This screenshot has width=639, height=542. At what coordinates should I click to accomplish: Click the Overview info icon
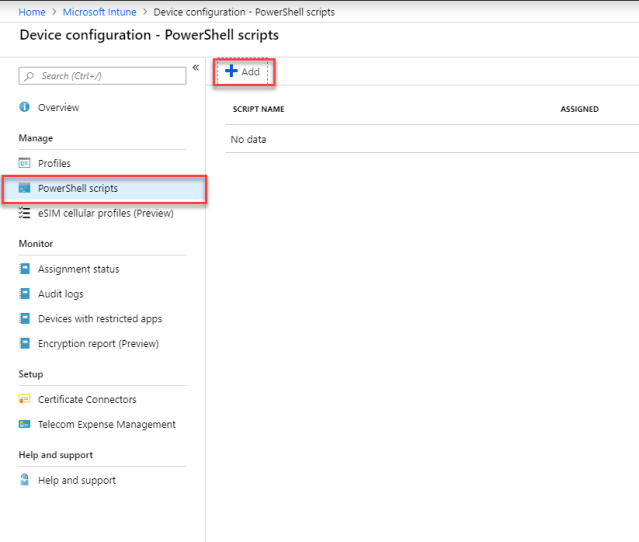point(25,107)
